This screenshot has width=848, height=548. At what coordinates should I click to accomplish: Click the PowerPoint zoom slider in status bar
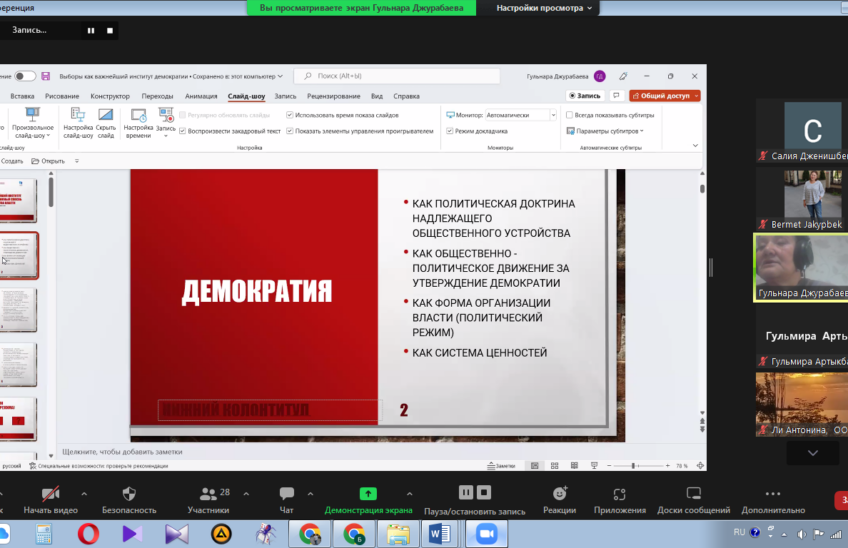[634, 466]
